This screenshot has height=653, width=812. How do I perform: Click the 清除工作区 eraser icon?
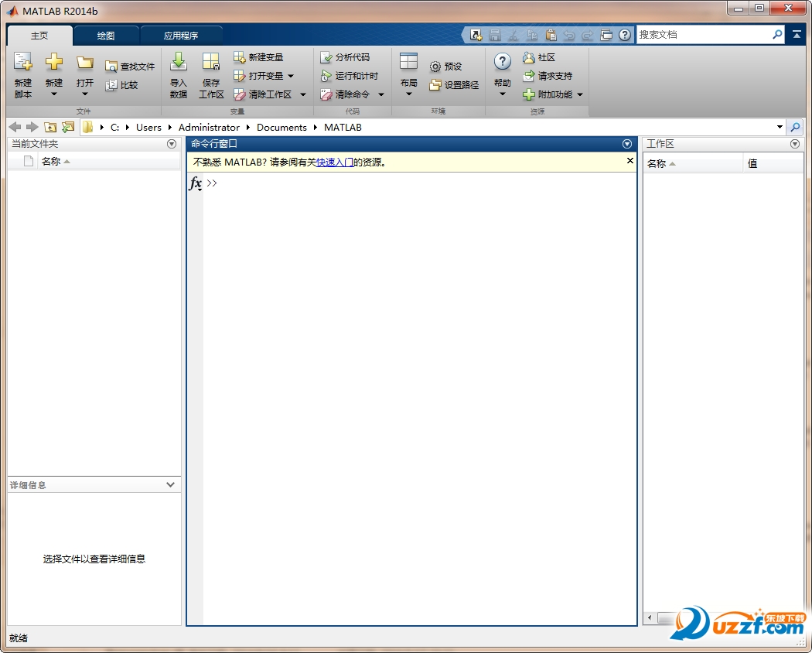point(239,94)
